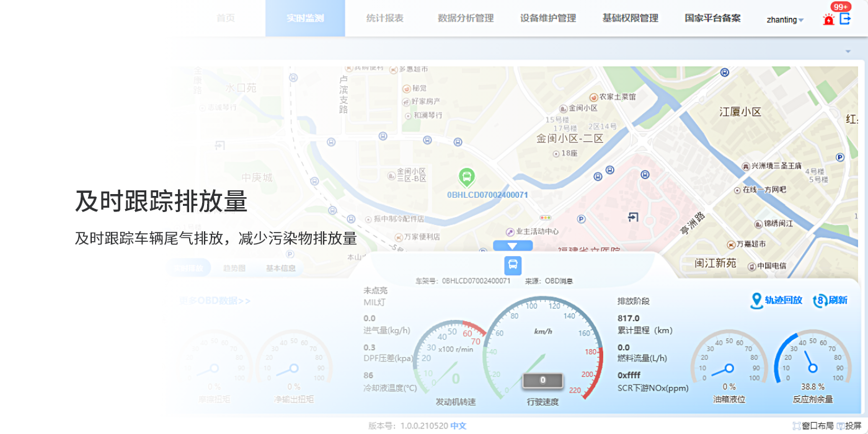Click the 38.8 % reagent reading
Image resolution: width=868 pixels, height=434 pixels.
point(813,386)
